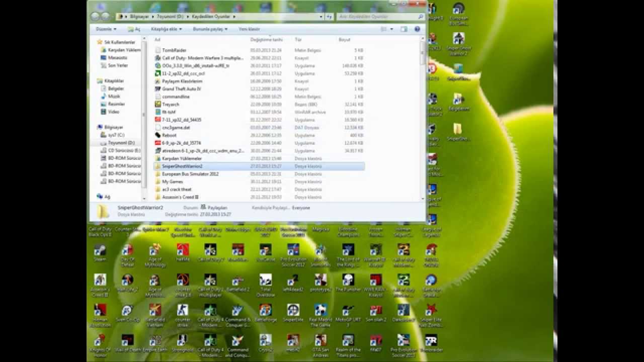Select Video library in navigation pane
644x362 pixels.
pyautogui.click(x=114, y=112)
